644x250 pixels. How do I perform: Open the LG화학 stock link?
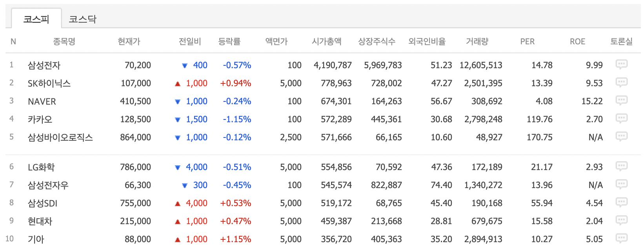[41, 167]
